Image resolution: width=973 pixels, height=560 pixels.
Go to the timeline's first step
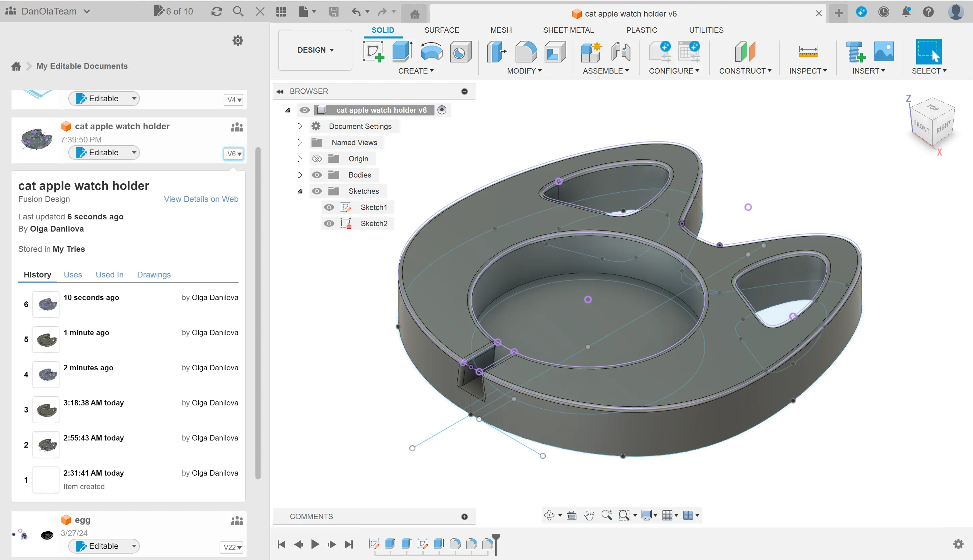coord(281,544)
